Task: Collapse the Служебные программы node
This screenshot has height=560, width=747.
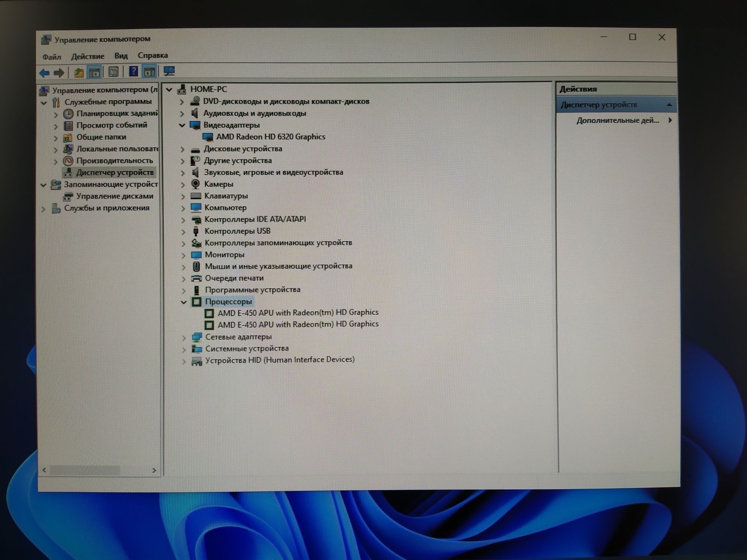Action: point(44,103)
